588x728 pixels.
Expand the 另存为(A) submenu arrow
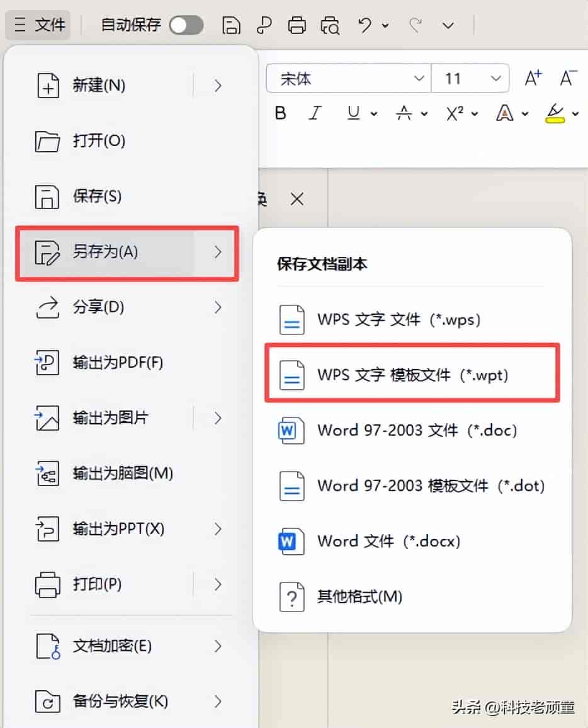click(x=218, y=252)
